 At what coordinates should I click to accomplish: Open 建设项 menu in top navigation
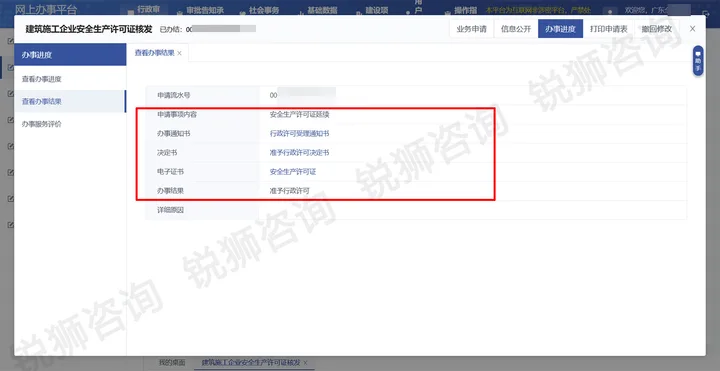pos(377,10)
